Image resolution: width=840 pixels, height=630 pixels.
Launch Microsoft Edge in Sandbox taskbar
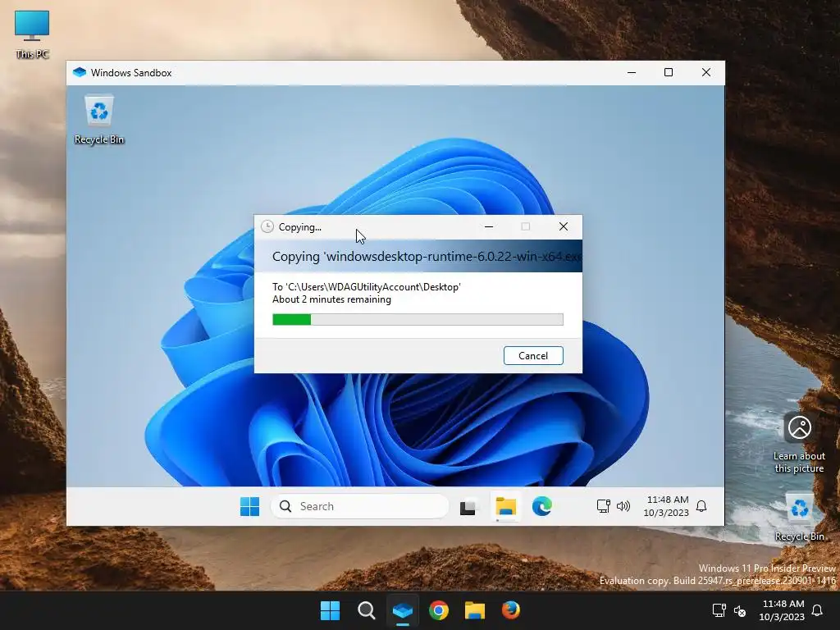542,506
